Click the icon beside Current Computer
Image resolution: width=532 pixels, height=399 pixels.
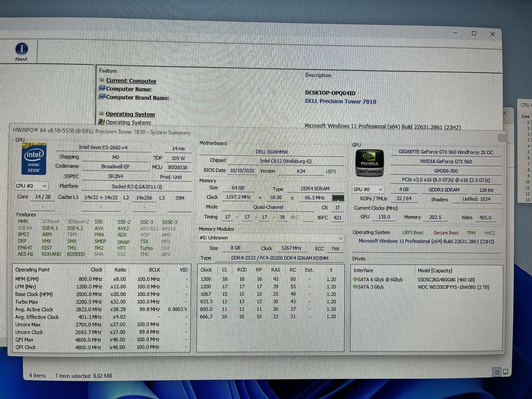102,80
